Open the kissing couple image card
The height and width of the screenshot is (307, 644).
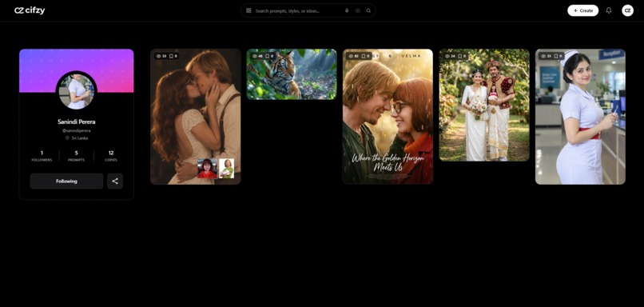[196, 117]
